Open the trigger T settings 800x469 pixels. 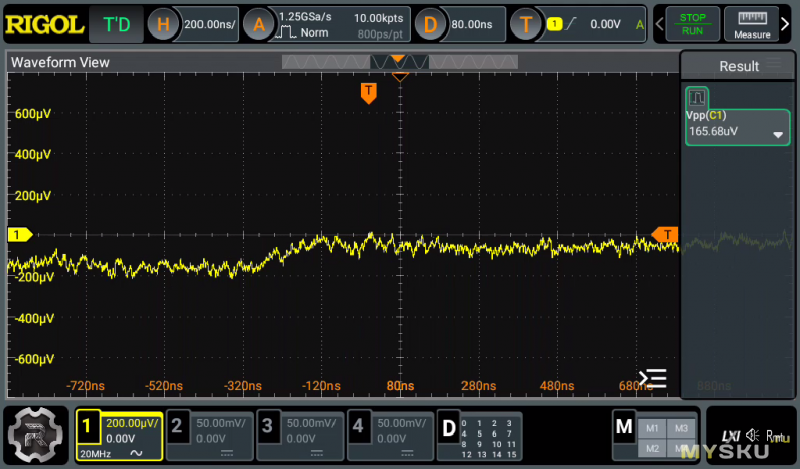526,24
